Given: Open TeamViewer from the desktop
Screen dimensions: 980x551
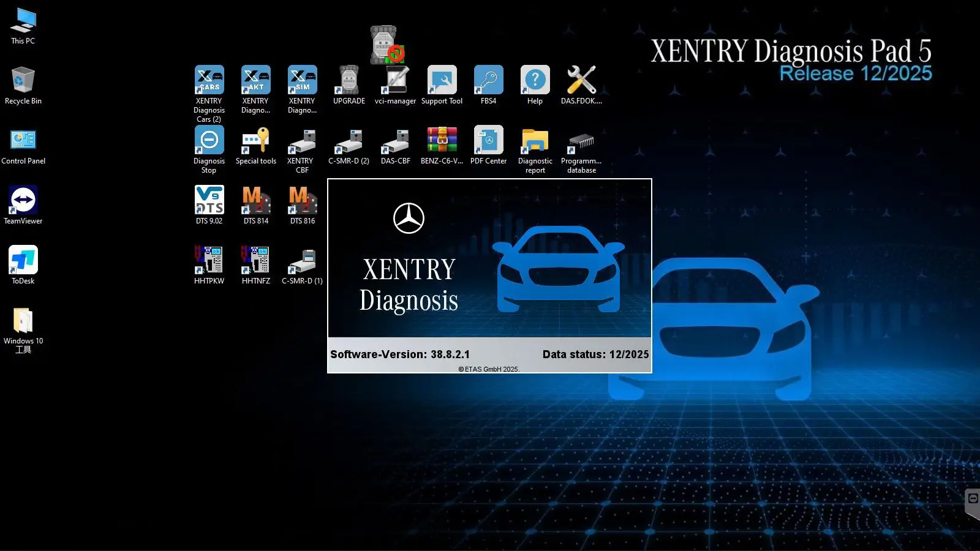Looking at the screenshot, I should click(x=23, y=200).
